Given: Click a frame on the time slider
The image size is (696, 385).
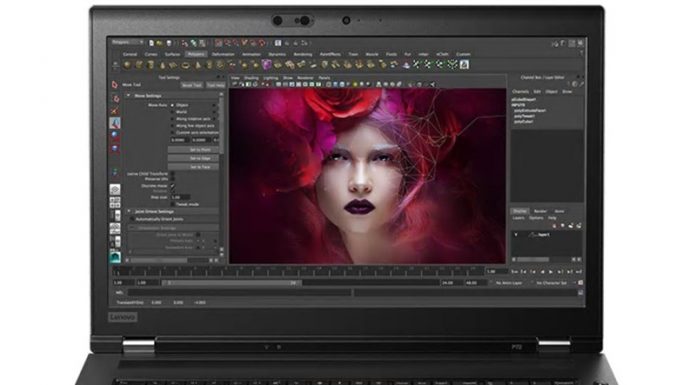Looking at the screenshot, I should (x=297, y=271).
